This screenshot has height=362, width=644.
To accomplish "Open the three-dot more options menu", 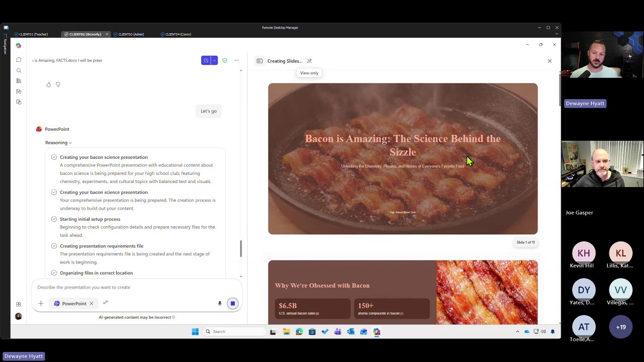I will click(236, 60).
